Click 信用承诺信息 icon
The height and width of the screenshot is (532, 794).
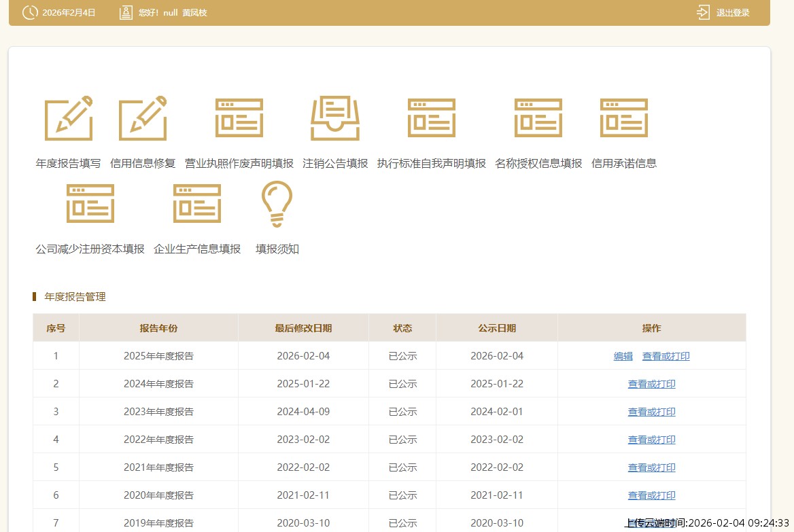click(624, 119)
